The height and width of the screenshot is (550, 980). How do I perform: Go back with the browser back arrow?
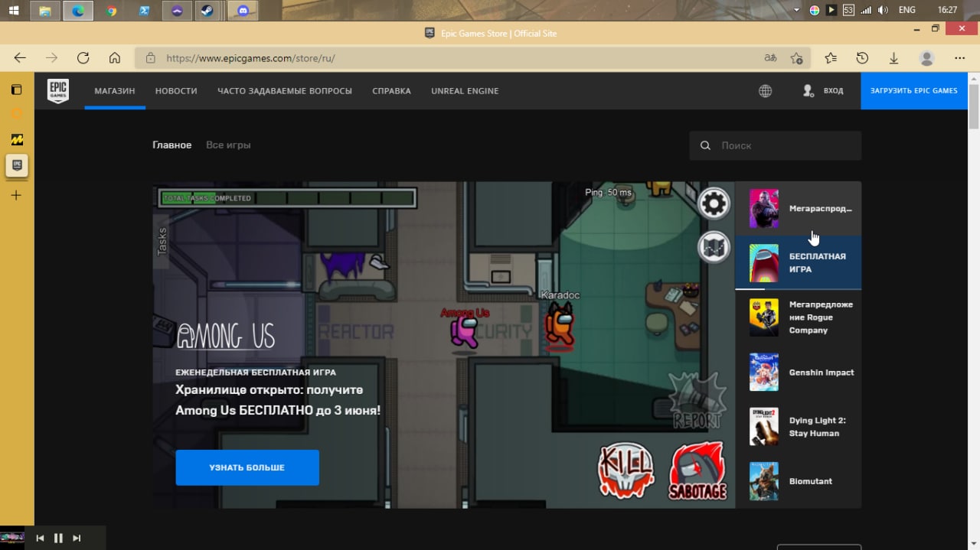click(x=20, y=58)
